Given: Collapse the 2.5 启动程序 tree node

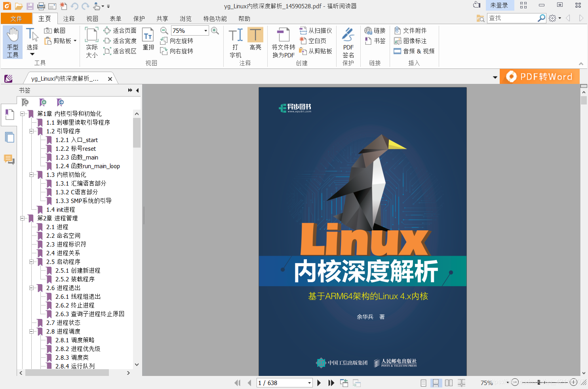Looking at the screenshot, I should [x=32, y=262].
